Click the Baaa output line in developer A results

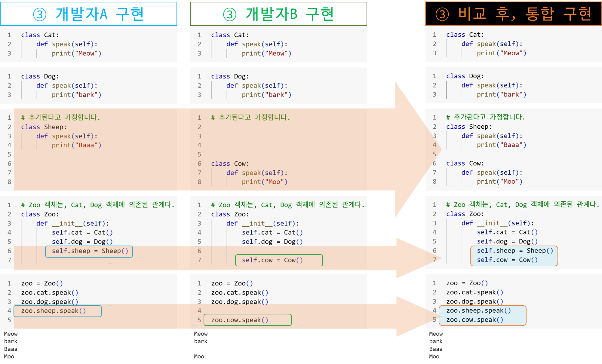point(11,349)
